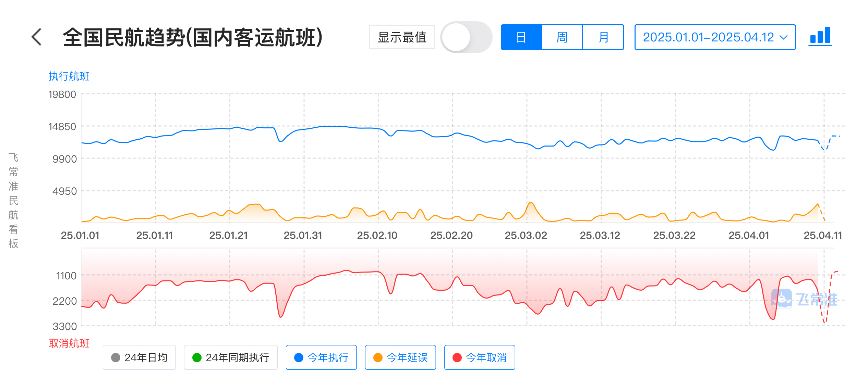
Task: Hide the 今年延误 legend series
Action: 400,357
